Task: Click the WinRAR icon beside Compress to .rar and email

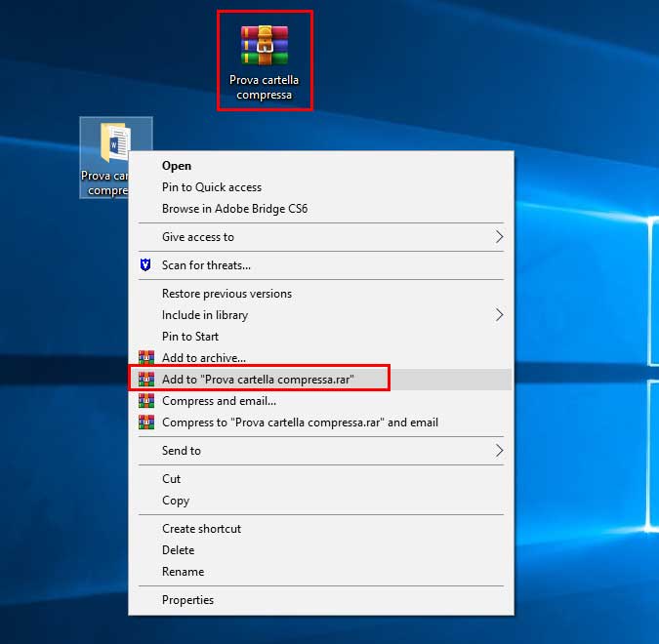Action: [x=146, y=422]
